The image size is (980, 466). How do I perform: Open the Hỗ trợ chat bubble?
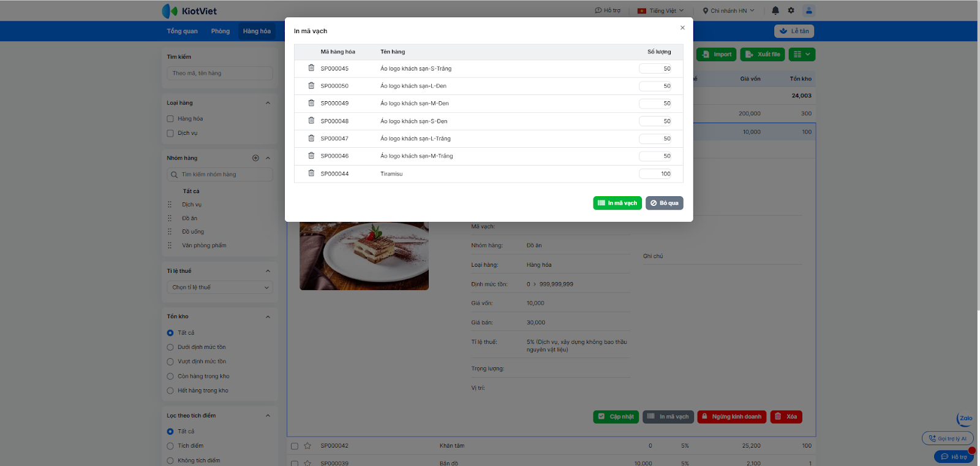click(x=954, y=457)
